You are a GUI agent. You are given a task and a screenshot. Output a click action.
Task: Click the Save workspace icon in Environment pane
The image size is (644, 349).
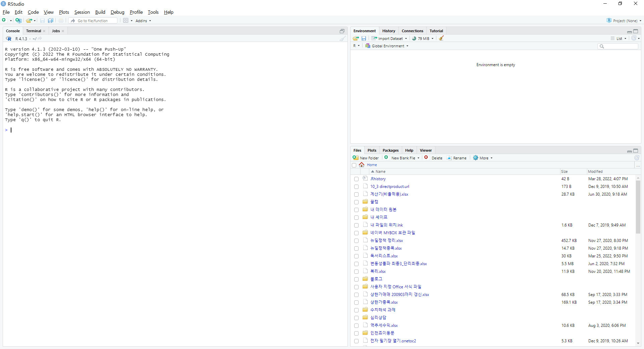pos(364,38)
